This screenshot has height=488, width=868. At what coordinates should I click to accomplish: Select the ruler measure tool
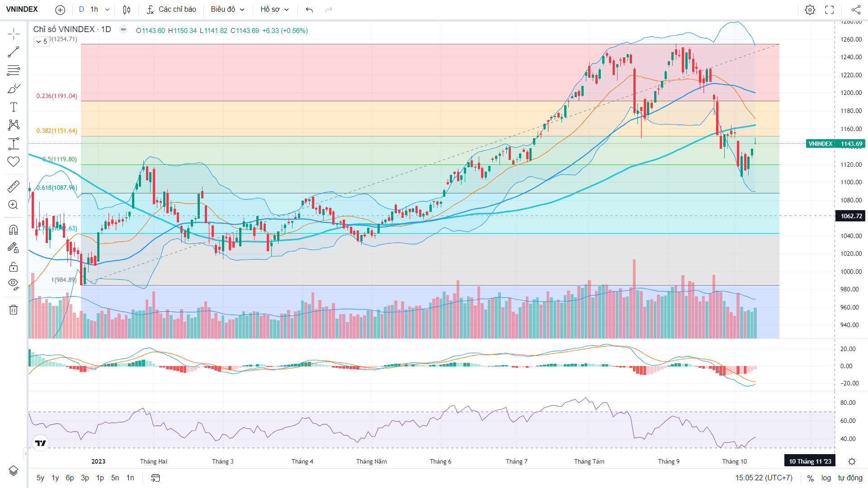pyautogui.click(x=14, y=186)
